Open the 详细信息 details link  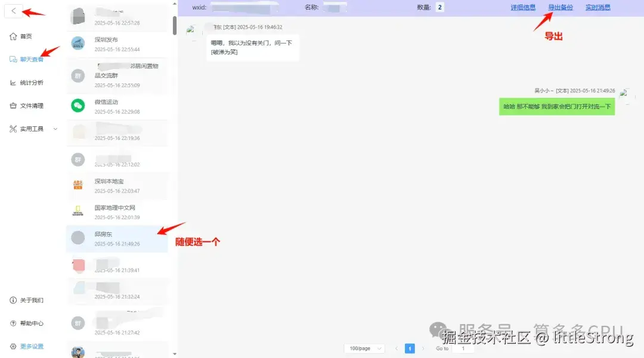(523, 7)
